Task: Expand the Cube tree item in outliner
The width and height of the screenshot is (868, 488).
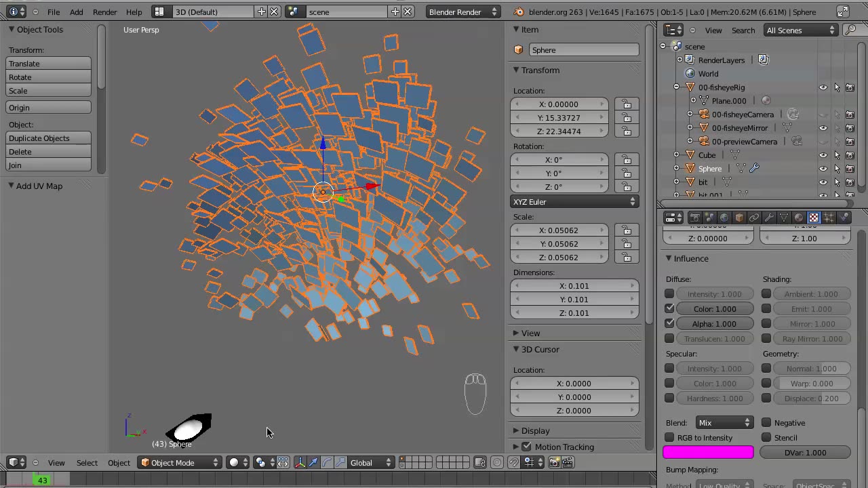Action: coord(676,155)
